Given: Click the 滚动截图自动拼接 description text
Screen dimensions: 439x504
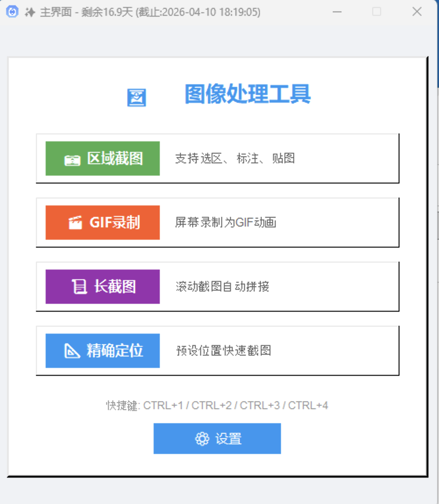Looking at the screenshot, I should 222,287.
